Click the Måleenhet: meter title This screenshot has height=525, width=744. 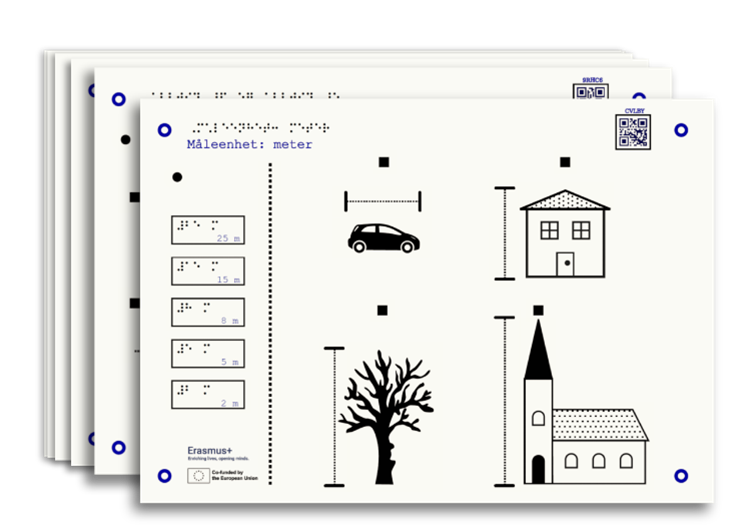click(250, 144)
